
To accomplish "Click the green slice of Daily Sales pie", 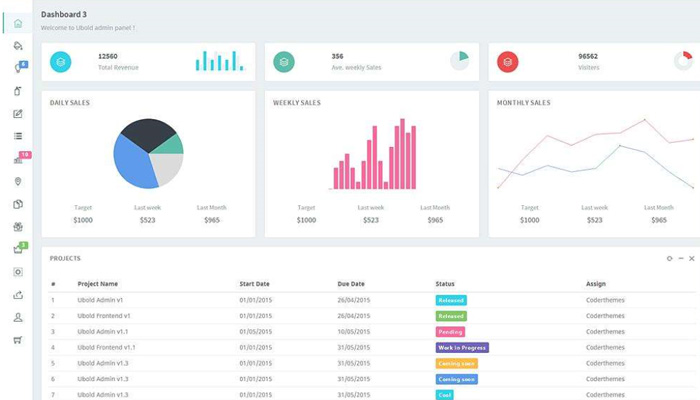I will tap(173, 146).
